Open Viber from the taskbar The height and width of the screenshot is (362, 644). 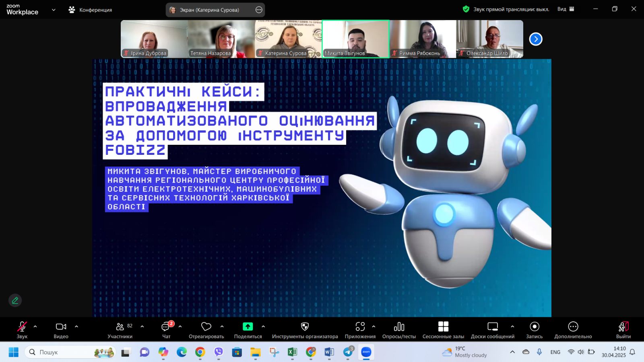point(219,352)
